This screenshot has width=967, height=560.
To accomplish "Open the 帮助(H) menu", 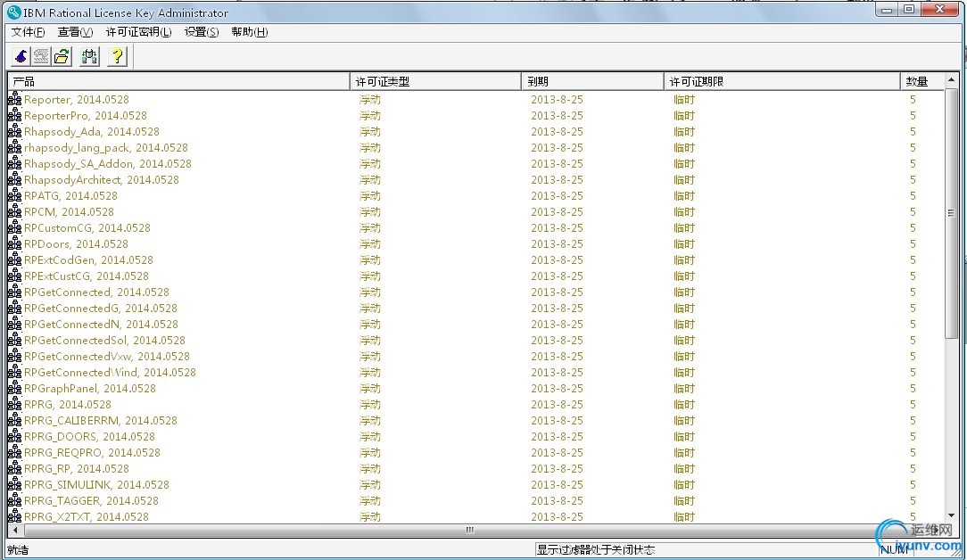I will (x=250, y=32).
